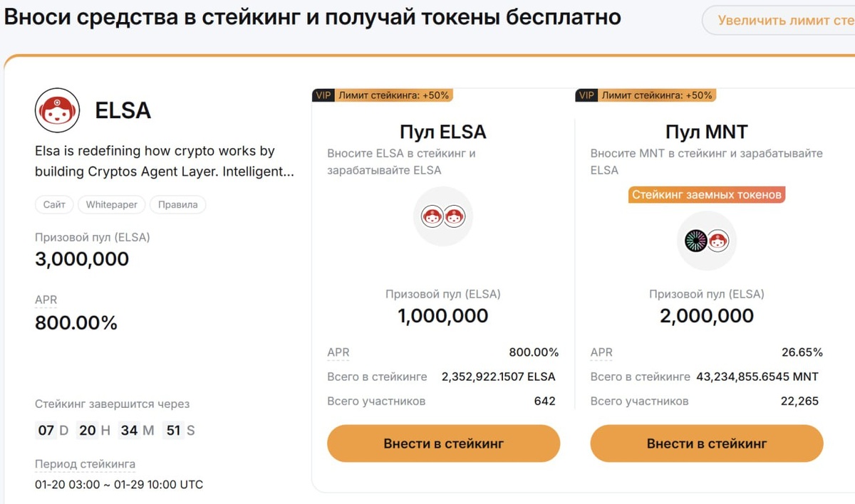Click the VIP badge on ELSA pool
Screen dimensions: 855x504
point(323,95)
